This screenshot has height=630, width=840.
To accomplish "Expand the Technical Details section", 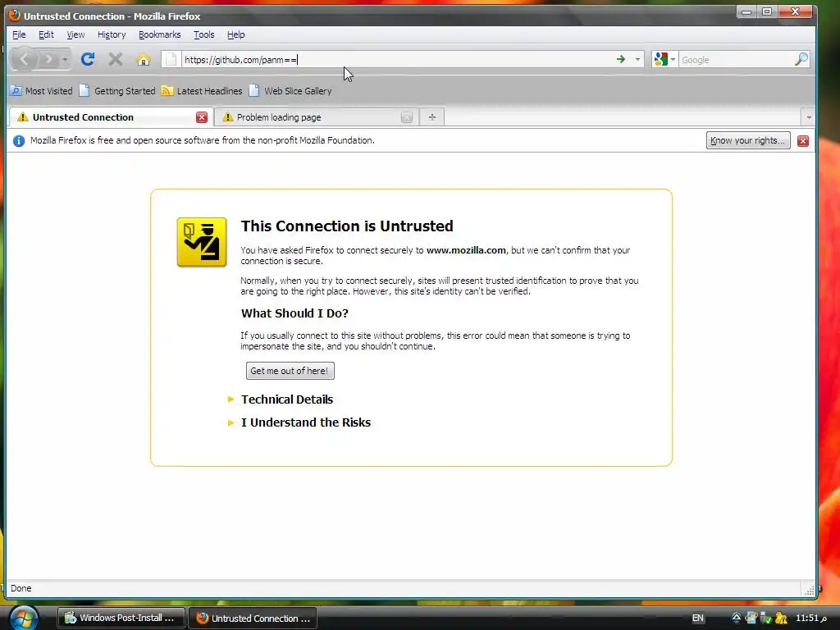I will [x=286, y=399].
